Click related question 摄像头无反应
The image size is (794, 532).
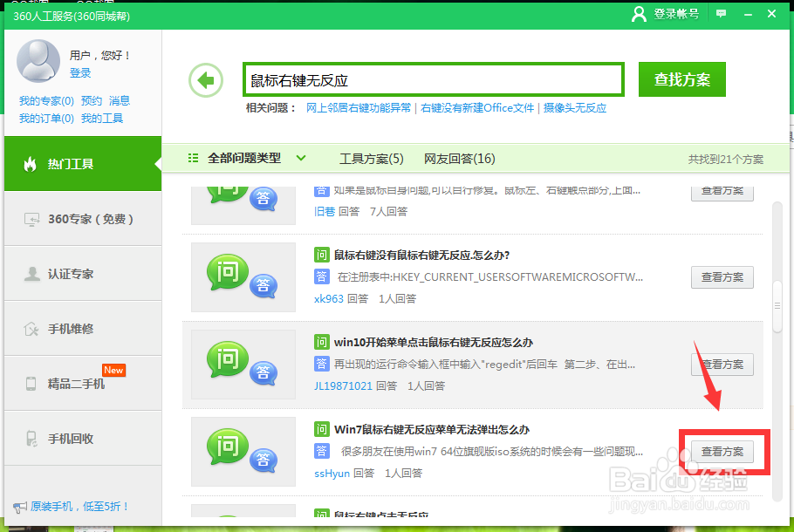coord(575,108)
